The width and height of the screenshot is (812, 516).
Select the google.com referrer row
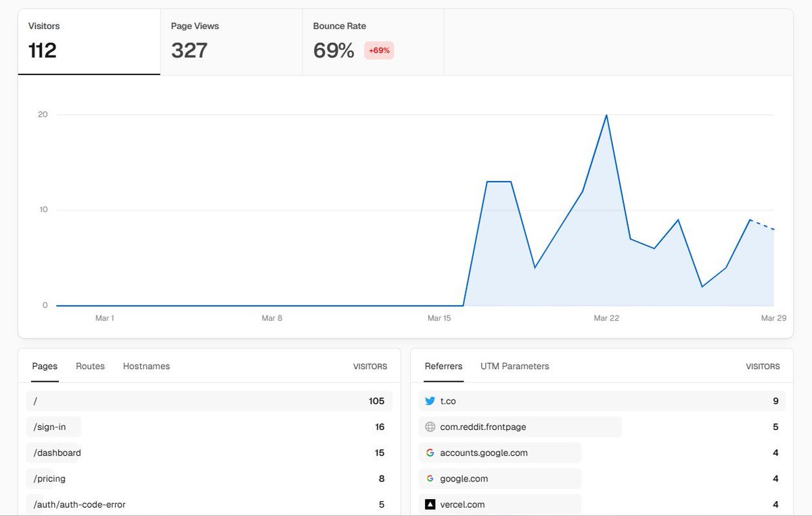(602, 478)
